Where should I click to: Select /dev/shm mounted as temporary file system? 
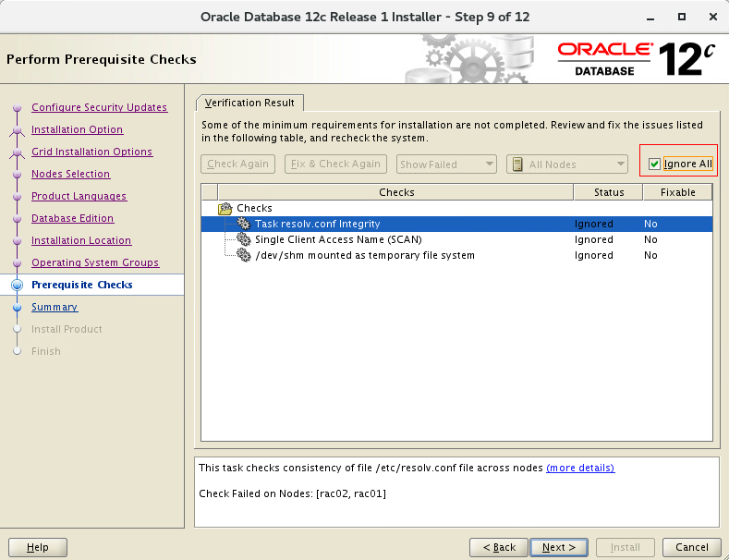456,255
